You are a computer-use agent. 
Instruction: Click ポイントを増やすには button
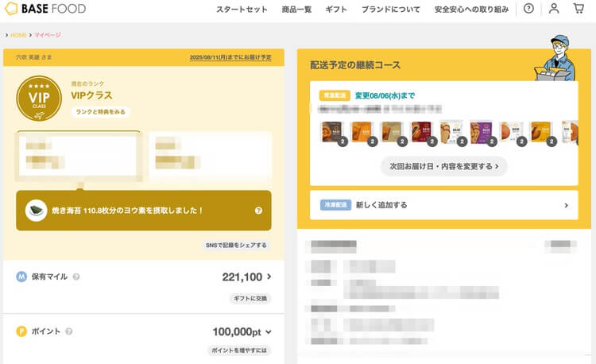pos(238,350)
